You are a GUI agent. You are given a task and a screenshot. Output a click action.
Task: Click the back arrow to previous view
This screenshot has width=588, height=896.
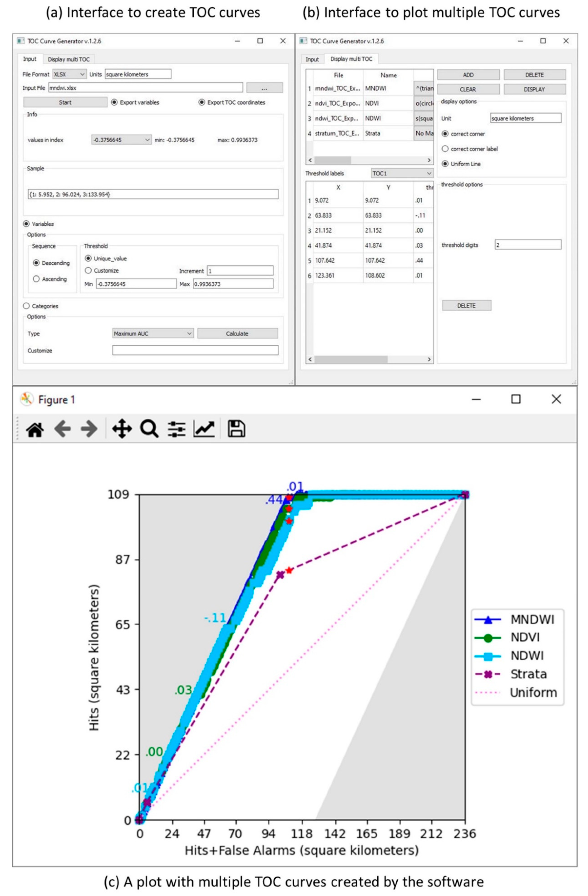coord(62,429)
